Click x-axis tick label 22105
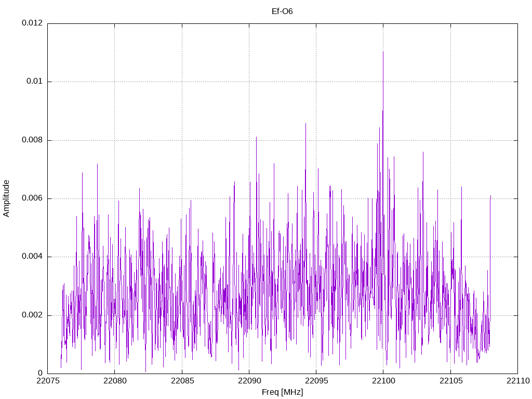Image resolution: width=532 pixels, height=399 pixels. (450, 381)
